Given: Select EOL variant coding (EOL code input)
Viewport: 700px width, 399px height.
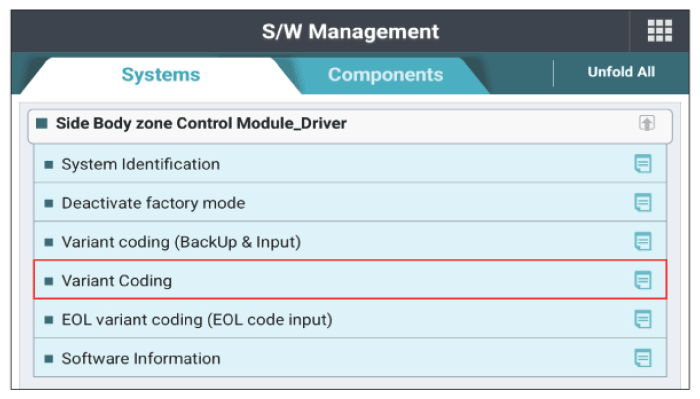Looking at the screenshot, I should (x=350, y=319).
